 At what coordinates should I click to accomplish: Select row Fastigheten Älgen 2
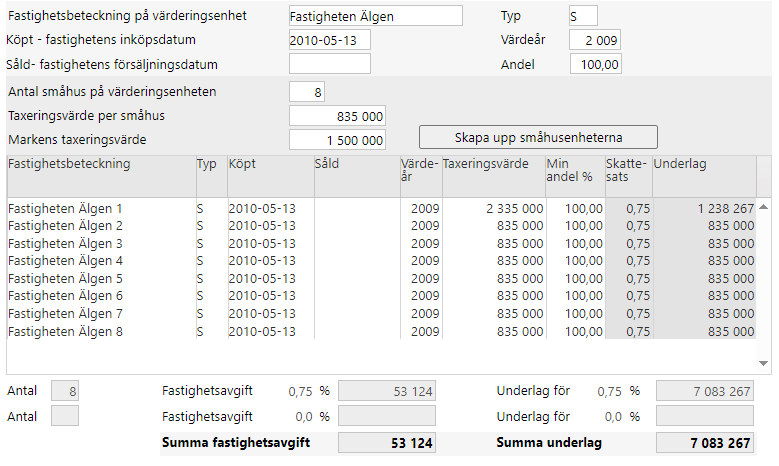click(x=381, y=226)
